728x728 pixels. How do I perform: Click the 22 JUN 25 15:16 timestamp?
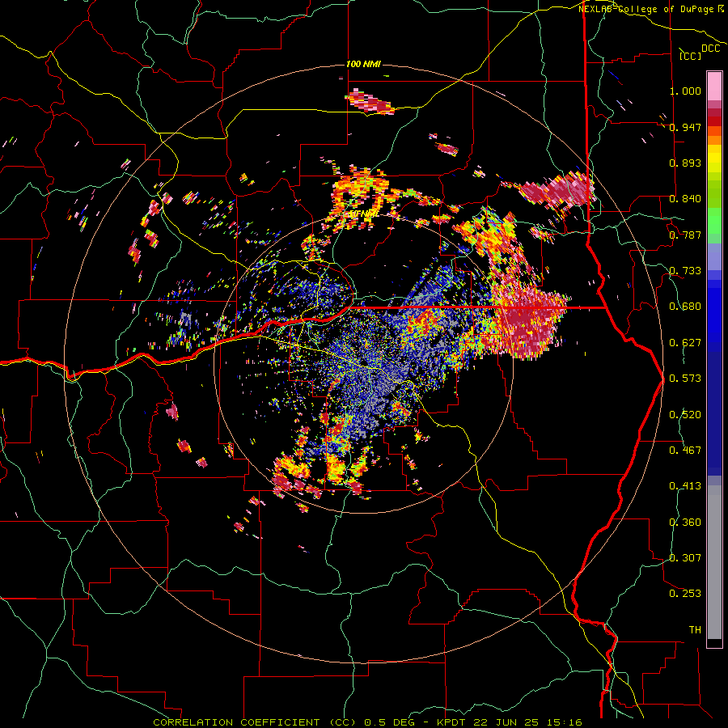tap(528, 722)
